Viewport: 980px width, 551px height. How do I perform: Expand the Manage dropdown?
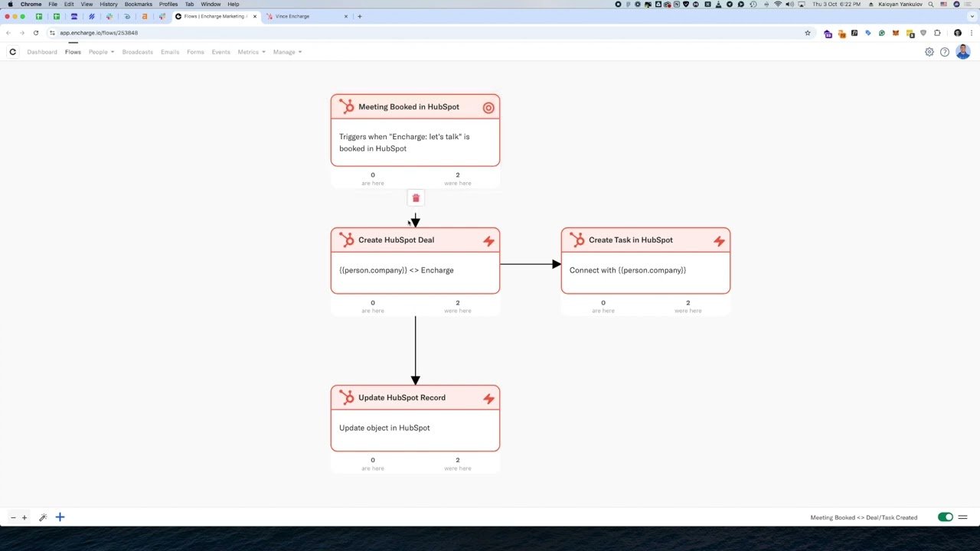pos(287,52)
